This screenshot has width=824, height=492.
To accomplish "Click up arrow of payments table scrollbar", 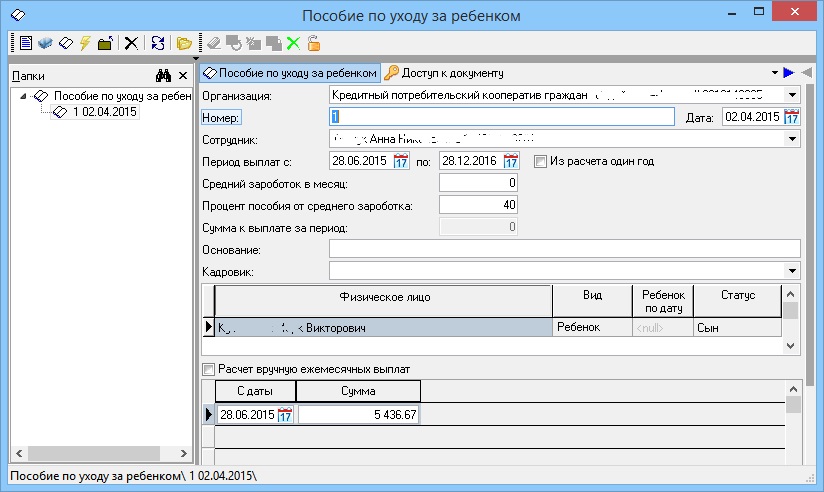I will point(793,390).
